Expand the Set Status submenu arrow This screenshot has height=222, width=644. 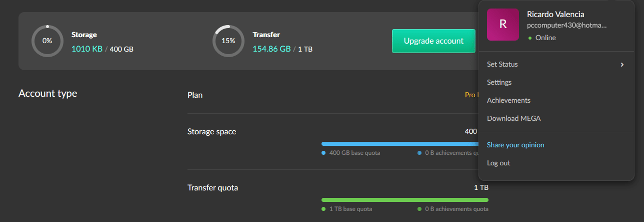click(622, 65)
